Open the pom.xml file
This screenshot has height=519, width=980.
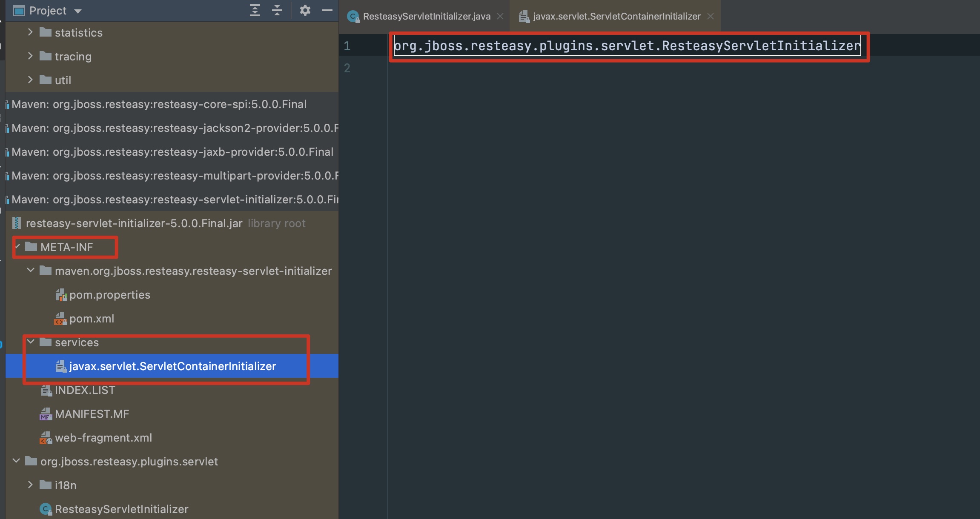click(92, 319)
